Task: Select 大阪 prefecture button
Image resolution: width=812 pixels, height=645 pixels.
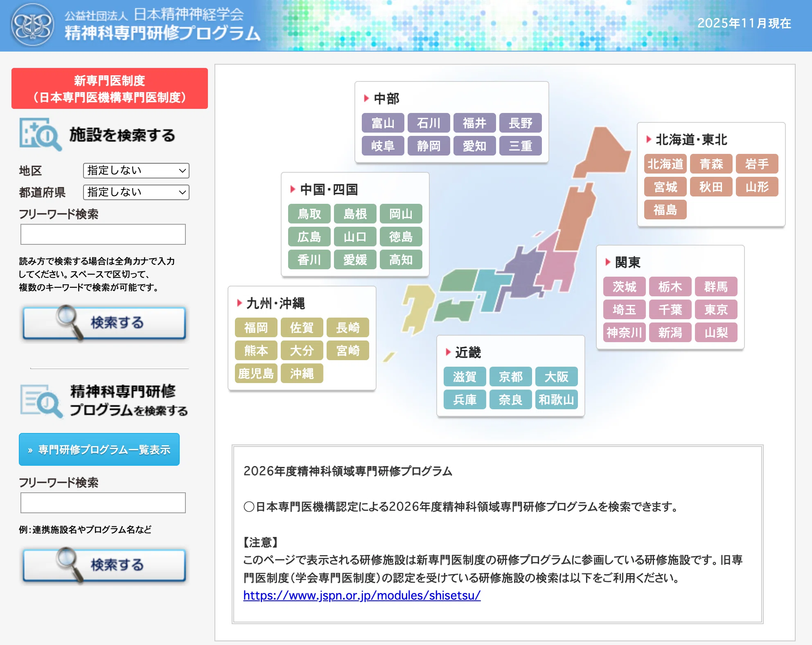Action: pyautogui.click(x=557, y=377)
